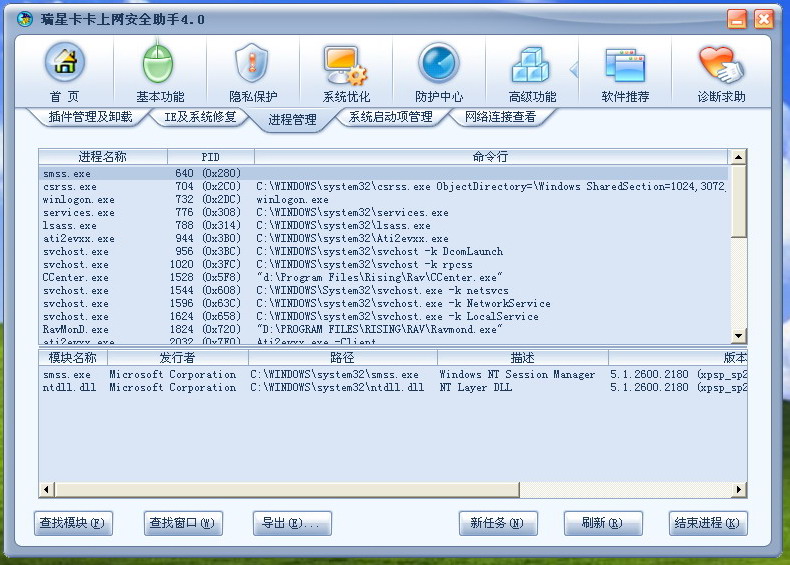Click 导出(E)... button

pyautogui.click(x=292, y=523)
